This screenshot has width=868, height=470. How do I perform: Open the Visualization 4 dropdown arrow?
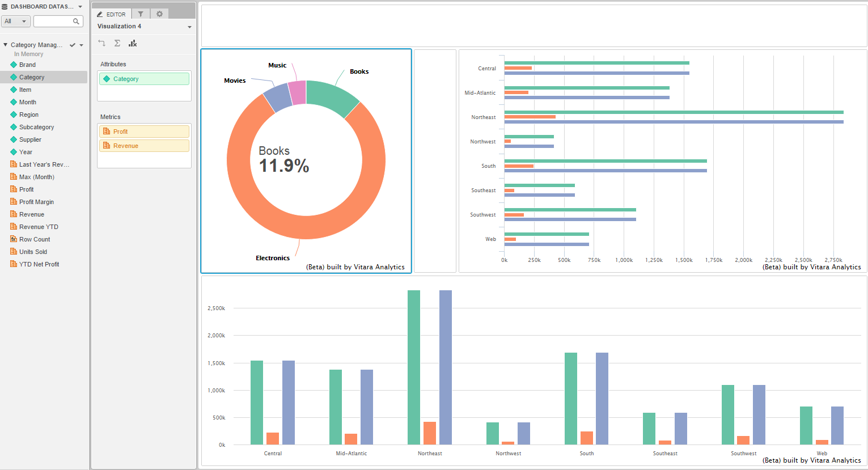click(189, 27)
